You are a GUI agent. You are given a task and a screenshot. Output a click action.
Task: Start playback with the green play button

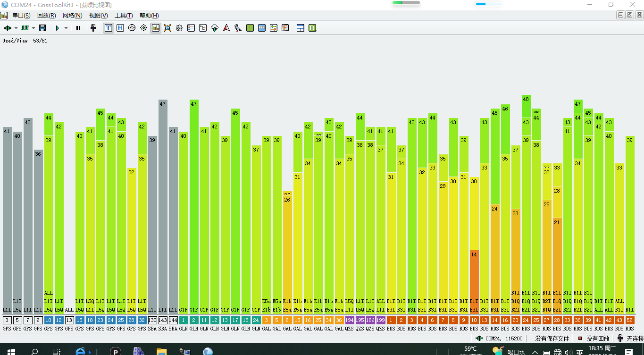click(57, 28)
